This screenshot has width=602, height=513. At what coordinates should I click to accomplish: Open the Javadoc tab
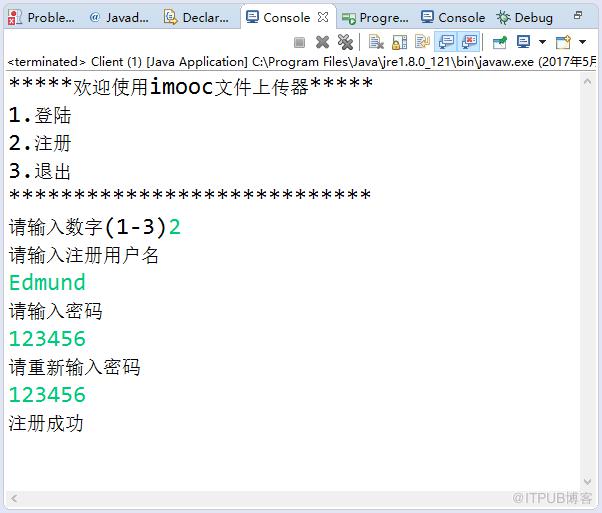point(119,17)
